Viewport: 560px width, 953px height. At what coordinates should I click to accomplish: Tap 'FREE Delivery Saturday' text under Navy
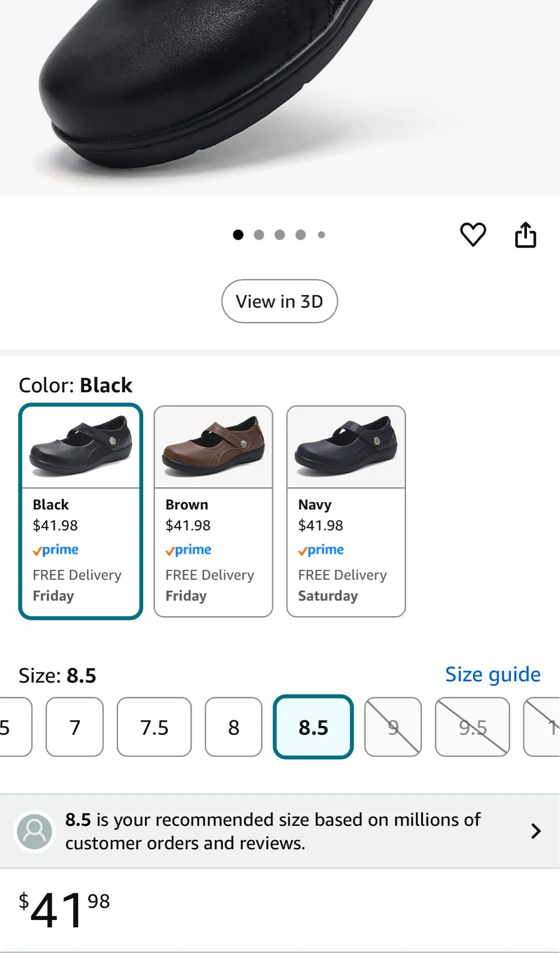point(342,585)
